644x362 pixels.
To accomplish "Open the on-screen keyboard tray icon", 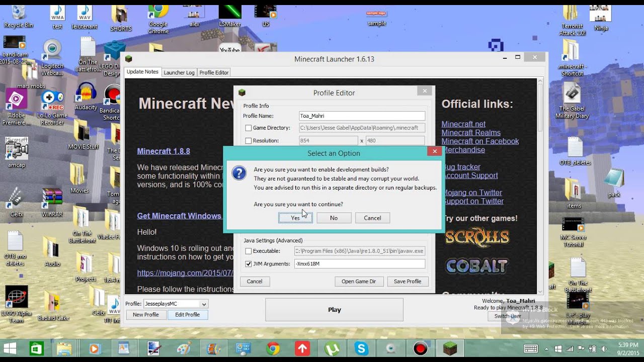I will click(530, 348).
